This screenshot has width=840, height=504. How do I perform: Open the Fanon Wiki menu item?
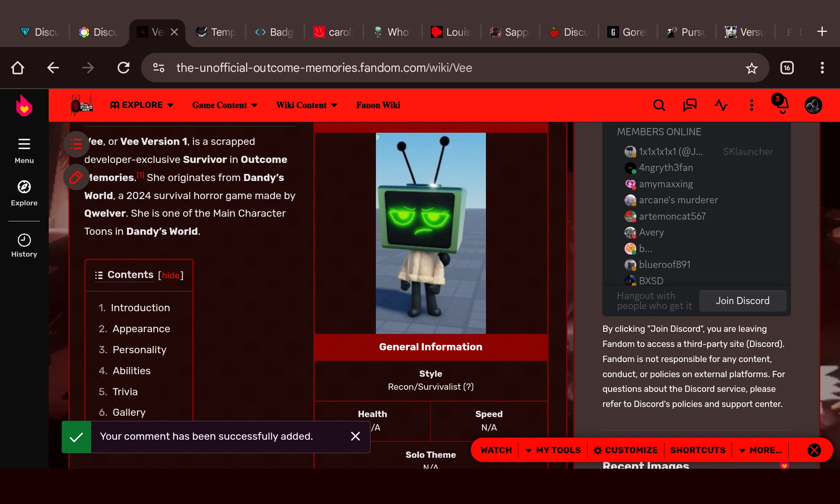click(378, 105)
